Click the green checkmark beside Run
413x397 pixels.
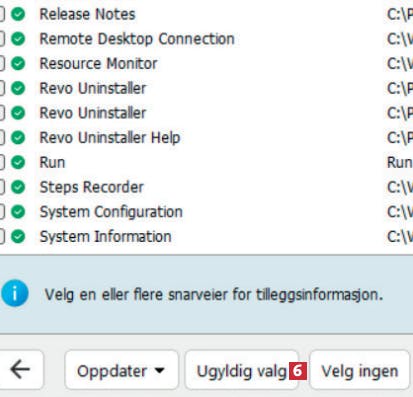click(18, 162)
